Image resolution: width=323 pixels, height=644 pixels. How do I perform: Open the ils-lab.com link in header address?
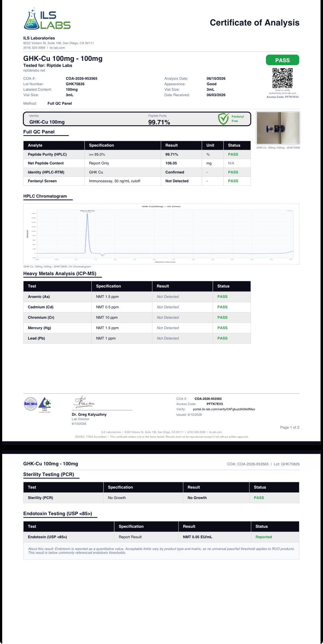tap(57, 48)
